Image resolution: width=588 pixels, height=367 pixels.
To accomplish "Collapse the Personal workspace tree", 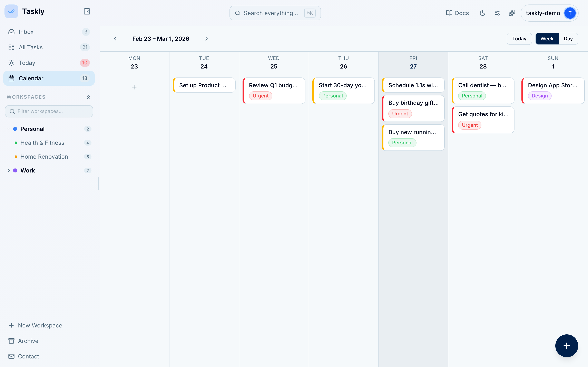I will click(9, 129).
